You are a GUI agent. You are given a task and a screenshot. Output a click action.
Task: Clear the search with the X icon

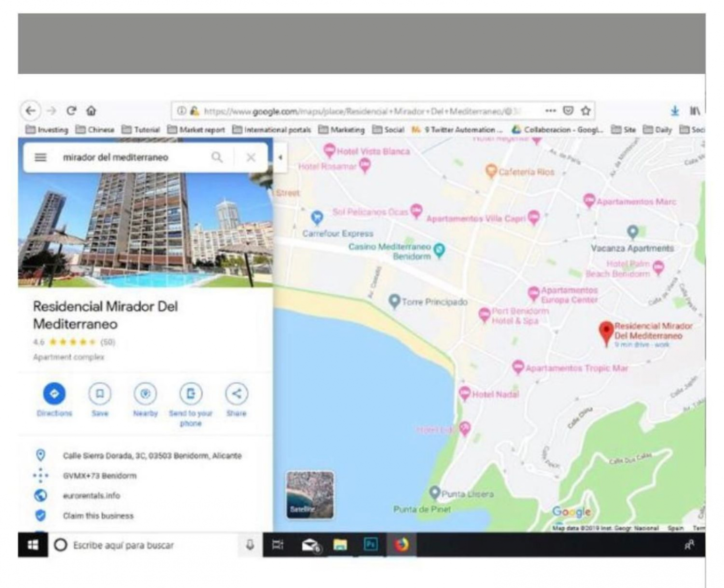(x=251, y=157)
